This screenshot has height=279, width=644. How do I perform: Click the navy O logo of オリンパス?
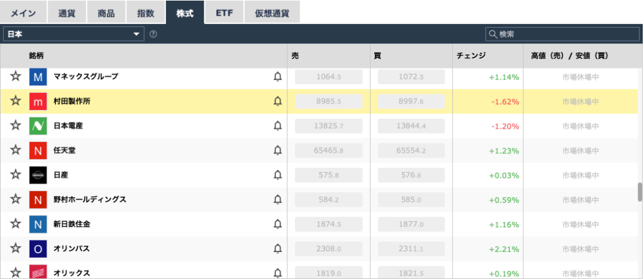pos(38,249)
